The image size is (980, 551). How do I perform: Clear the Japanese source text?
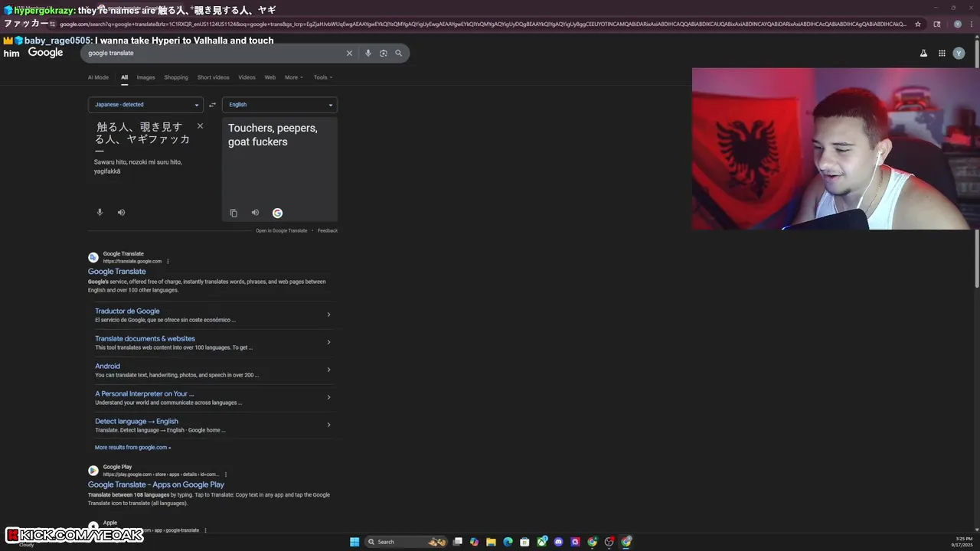click(200, 126)
